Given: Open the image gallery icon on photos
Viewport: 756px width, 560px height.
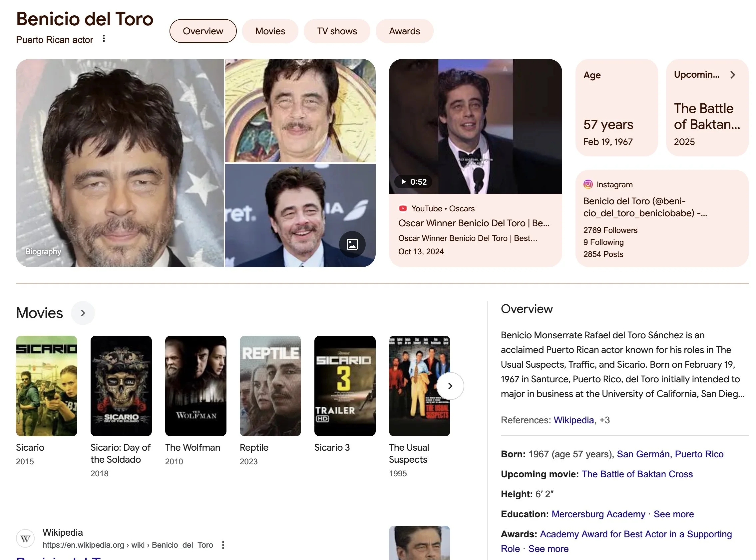Looking at the screenshot, I should click(x=352, y=244).
